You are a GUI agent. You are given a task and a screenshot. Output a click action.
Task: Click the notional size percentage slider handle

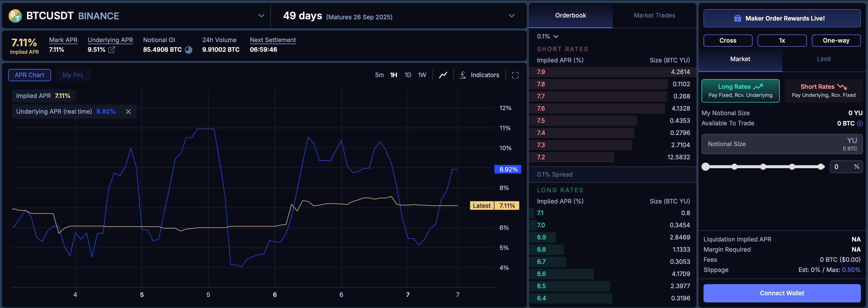point(706,166)
